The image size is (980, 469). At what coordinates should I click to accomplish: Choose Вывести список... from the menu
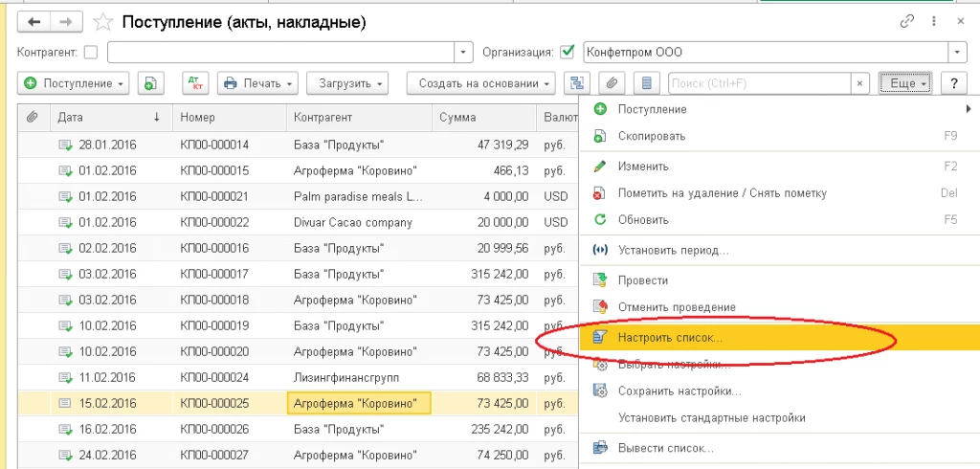(x=780, y=448)
